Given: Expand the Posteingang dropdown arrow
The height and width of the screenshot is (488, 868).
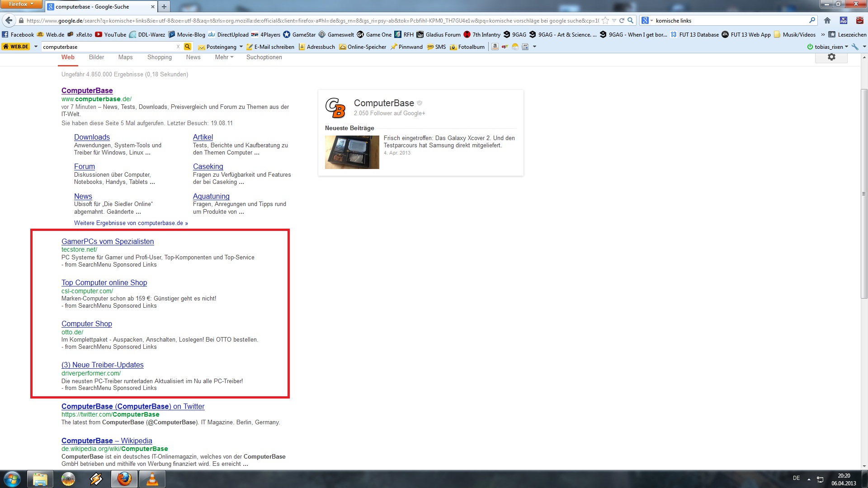Looking at the screenshot, I should [241, 47].
